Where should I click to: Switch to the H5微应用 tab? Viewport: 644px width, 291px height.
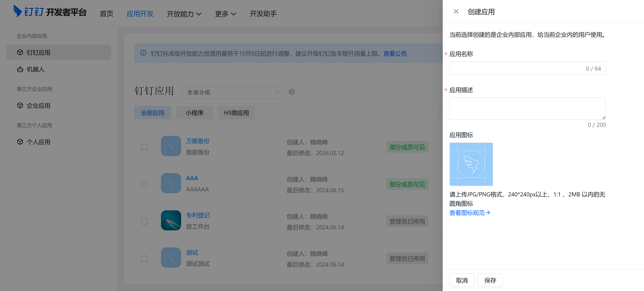click(x=236, y=113)
